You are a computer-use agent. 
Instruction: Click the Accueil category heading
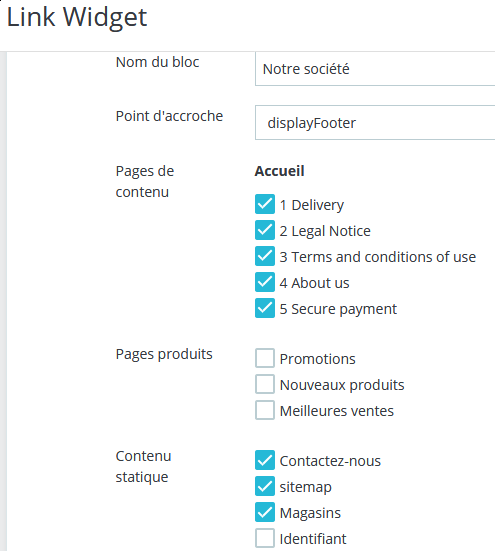(279, 171)
